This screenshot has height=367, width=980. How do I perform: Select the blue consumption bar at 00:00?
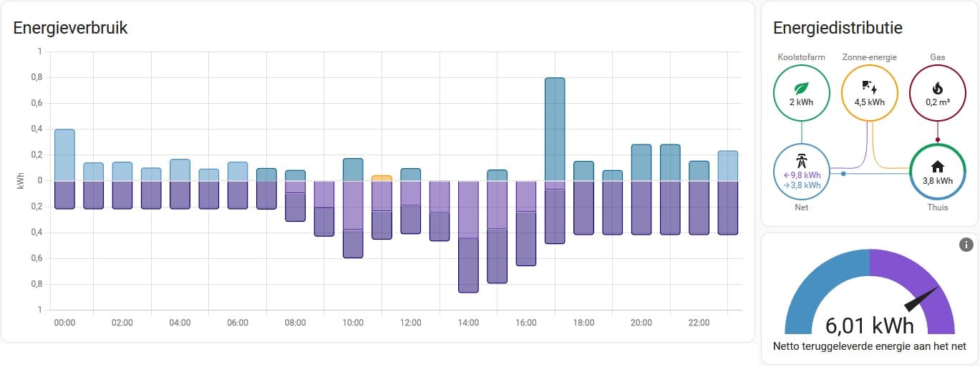[x=64, y=155]
